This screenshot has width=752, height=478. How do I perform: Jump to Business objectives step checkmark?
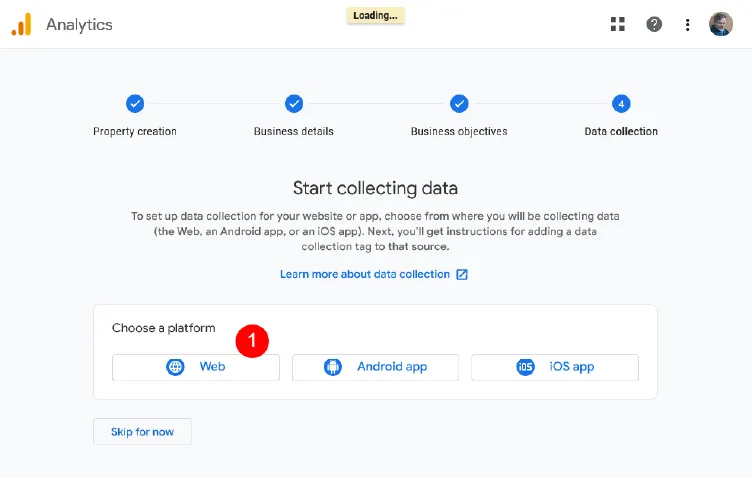point(459,104)
